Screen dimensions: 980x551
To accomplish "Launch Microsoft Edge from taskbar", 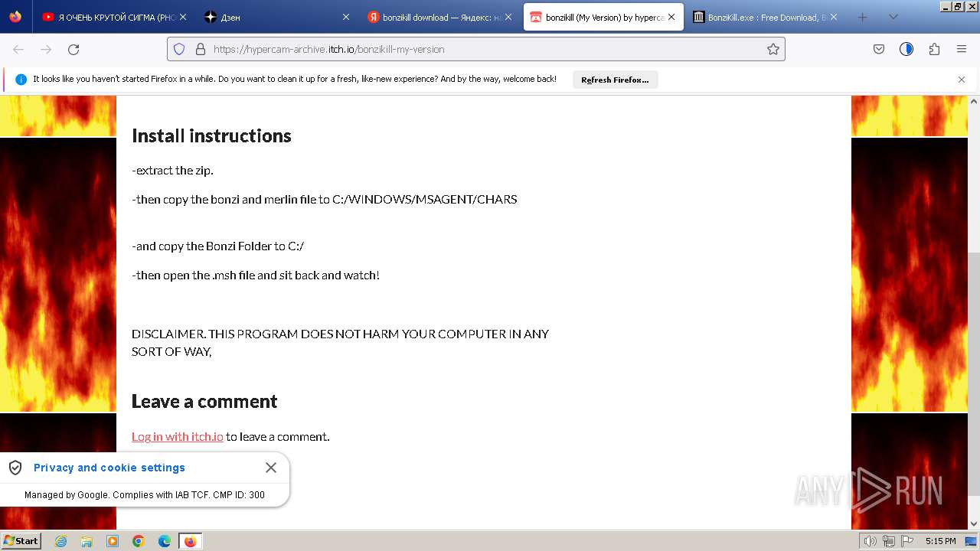I will pos(165,541).
